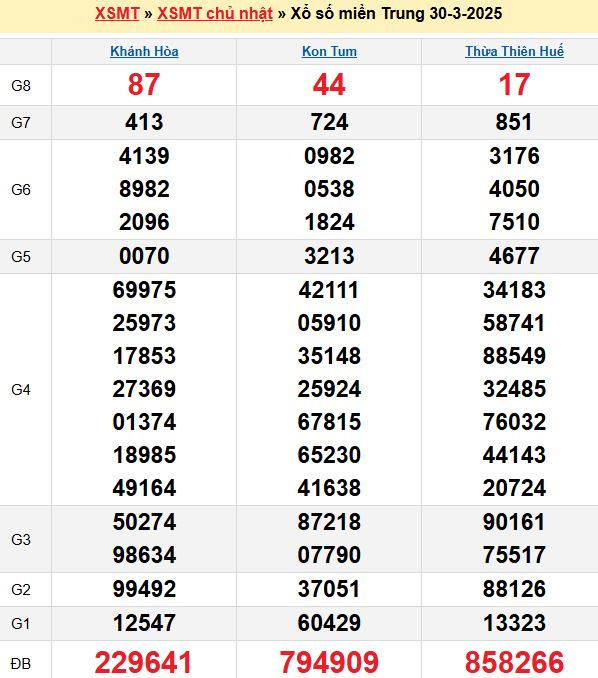598x678 pixels.
Task: Click Khánh Hòa special prize 229641
Action: pyautogui.click(x=144, y=662)
